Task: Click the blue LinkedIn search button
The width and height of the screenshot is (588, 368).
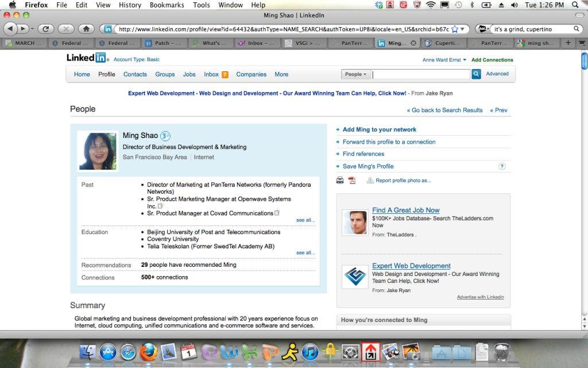Action: pyautogui.click(x=476, y=74)
